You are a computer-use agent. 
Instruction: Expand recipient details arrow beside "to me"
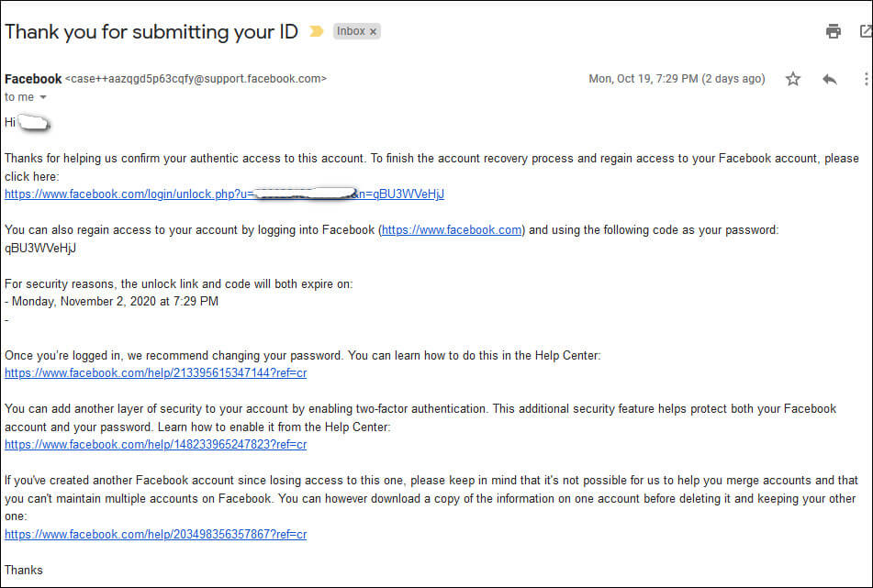[43, 97]
